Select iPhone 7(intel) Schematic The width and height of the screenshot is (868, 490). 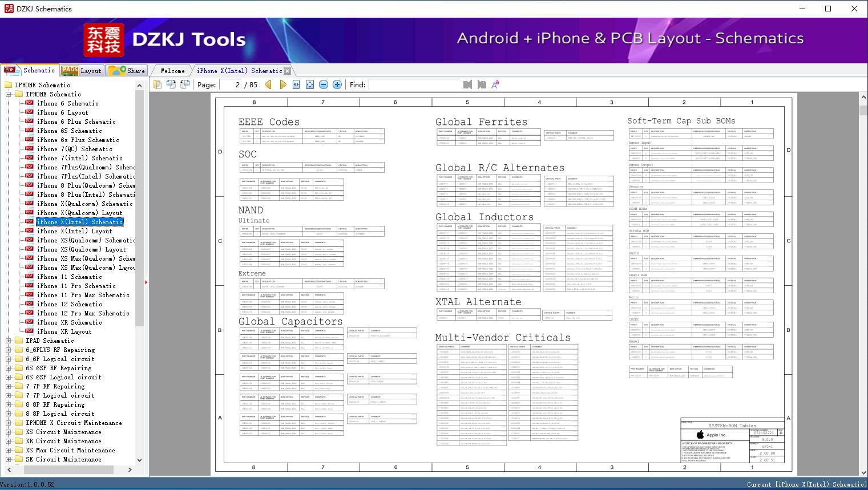[80, 158]
